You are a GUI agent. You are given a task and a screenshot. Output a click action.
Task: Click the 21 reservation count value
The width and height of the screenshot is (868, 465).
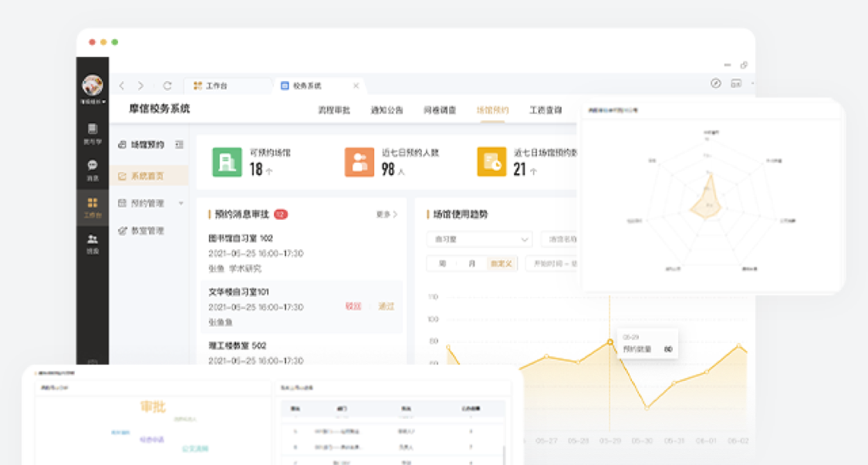pyautogui.click(x=520, y=170)
